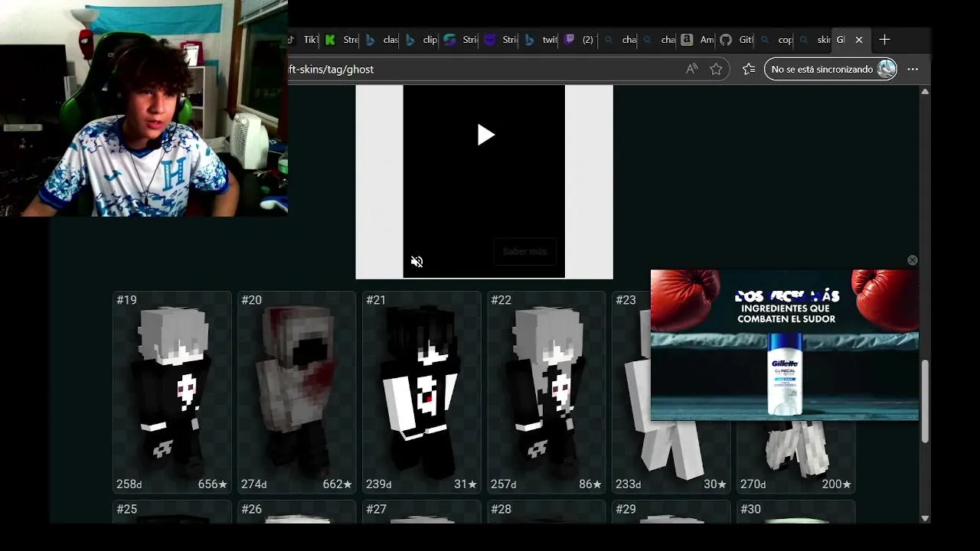Switch to the Twitch '(2)' tab
980x551 pixels.
coord(580,40)
